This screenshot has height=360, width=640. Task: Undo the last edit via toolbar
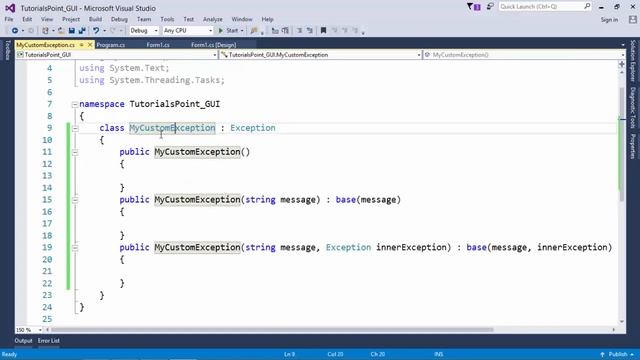pyautogui.click(x=96, y=31)
